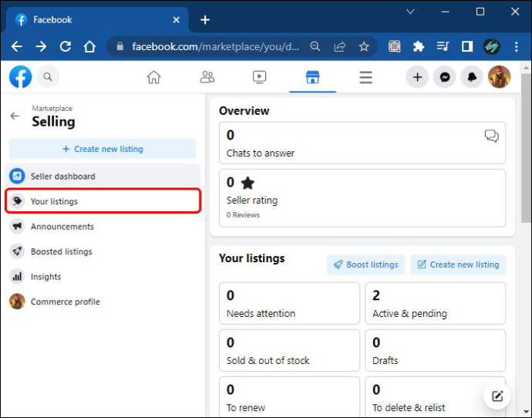Open Announcements
Viewport: 532px width, 418px height.
(103, 226)
